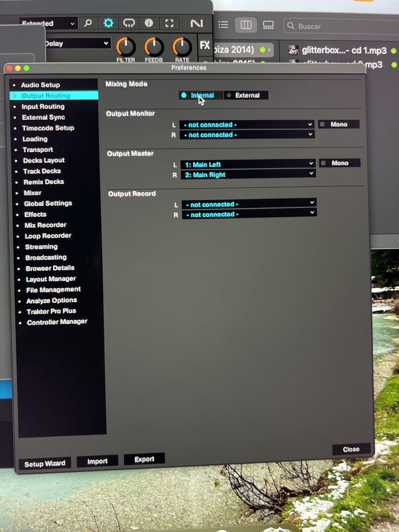
Task: Open Output Master L dropdown '1: Main Left'
Action: [248, 164]
